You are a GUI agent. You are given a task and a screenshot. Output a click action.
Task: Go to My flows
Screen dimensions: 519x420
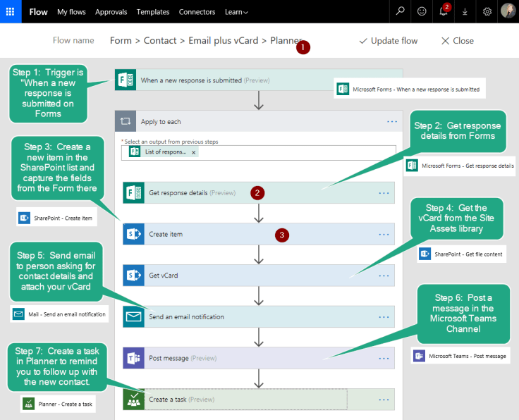pyautogui.click(x=71, y=12)
